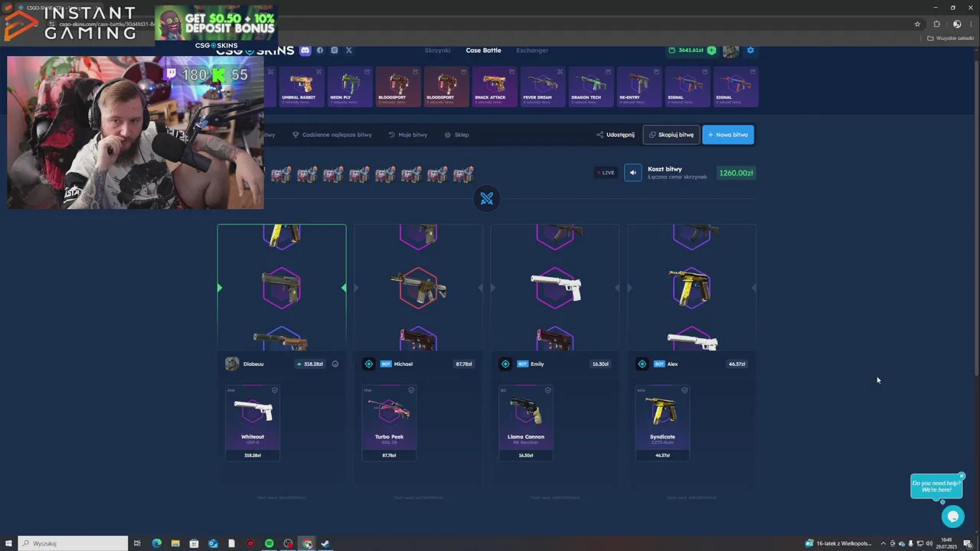
Task: Open Spotify from the taskbar
Action: coord(269,543)
